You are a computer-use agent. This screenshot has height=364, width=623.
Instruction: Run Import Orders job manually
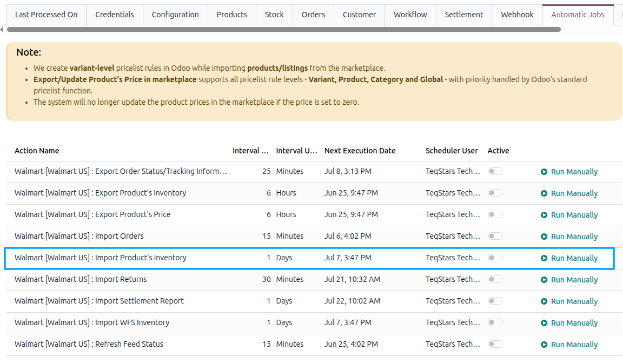569,237
